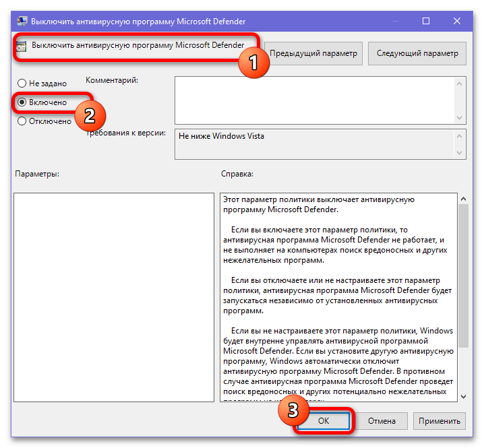Click comment box scroll down arrow
Viewport: 484px width, 448px height.
[x=459, y=118]
